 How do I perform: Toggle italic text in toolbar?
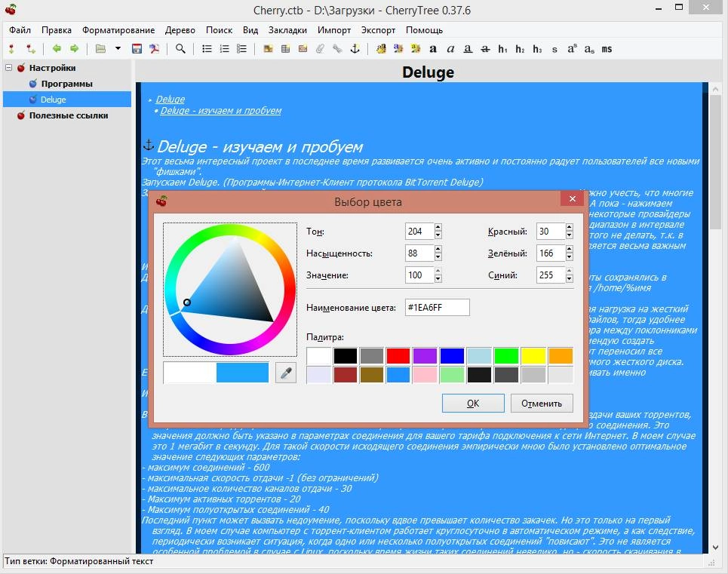pyautogui.click(x=450, y=49)
